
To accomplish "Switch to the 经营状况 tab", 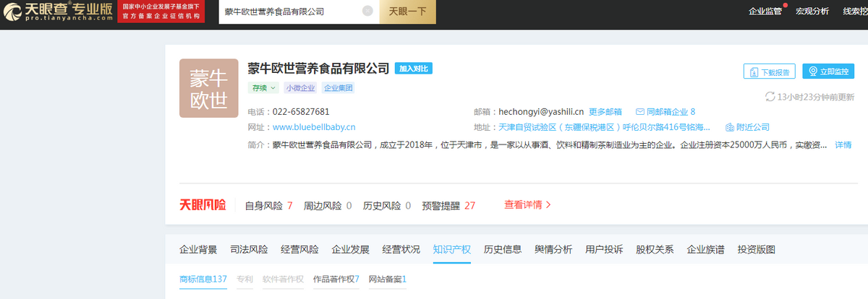I will point(401,250).
